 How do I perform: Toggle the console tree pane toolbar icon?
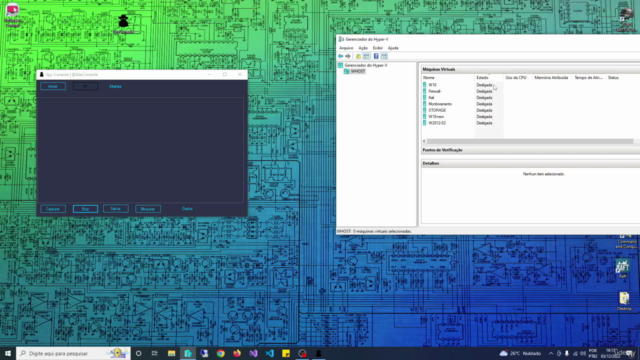click(x=367, y=56)
